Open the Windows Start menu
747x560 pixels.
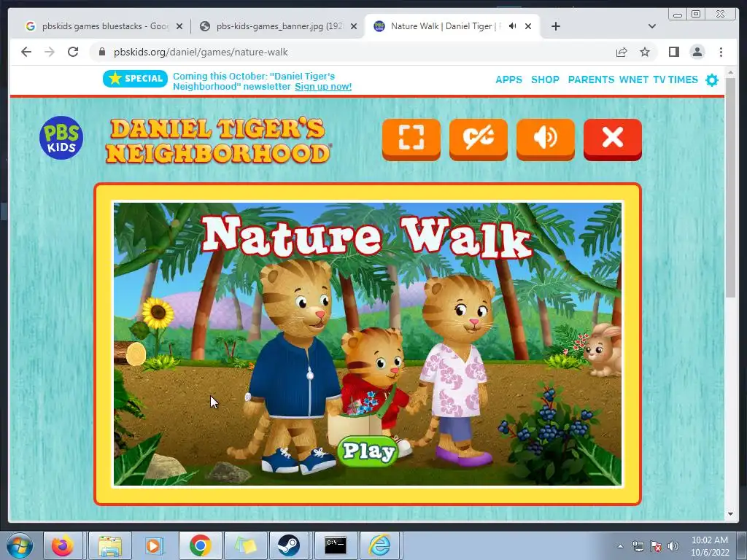(x=20, y=545)
